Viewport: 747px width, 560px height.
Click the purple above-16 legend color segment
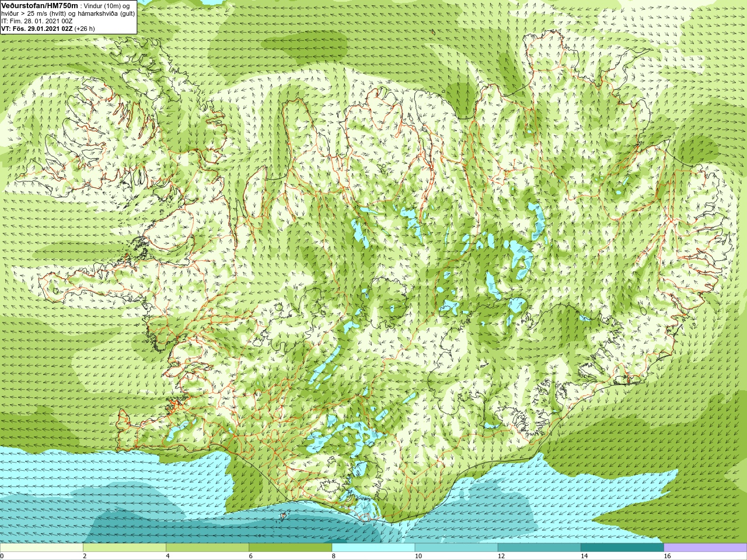pos(705,548)
